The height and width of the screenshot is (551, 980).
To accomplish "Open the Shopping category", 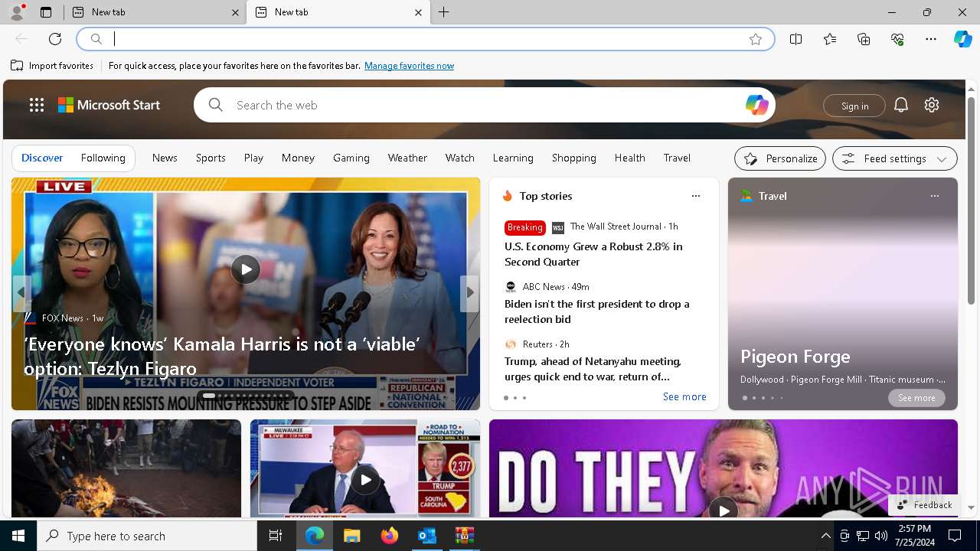I will click(574, 158).
